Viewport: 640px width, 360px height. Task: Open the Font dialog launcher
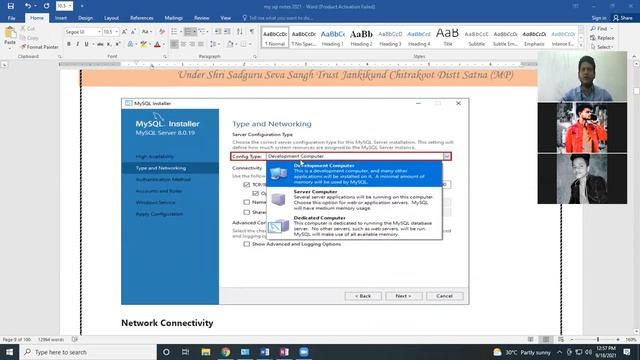tap(165, 56)
